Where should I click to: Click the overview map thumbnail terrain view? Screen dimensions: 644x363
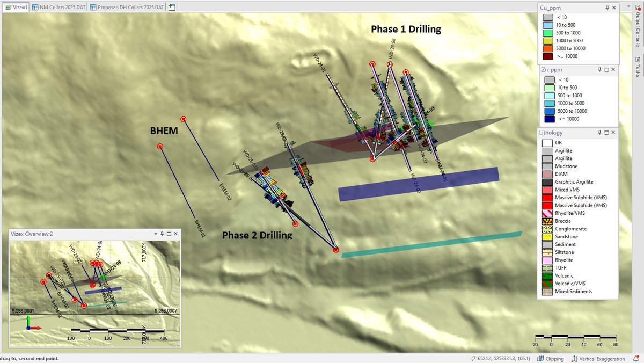tap(94, 293)
